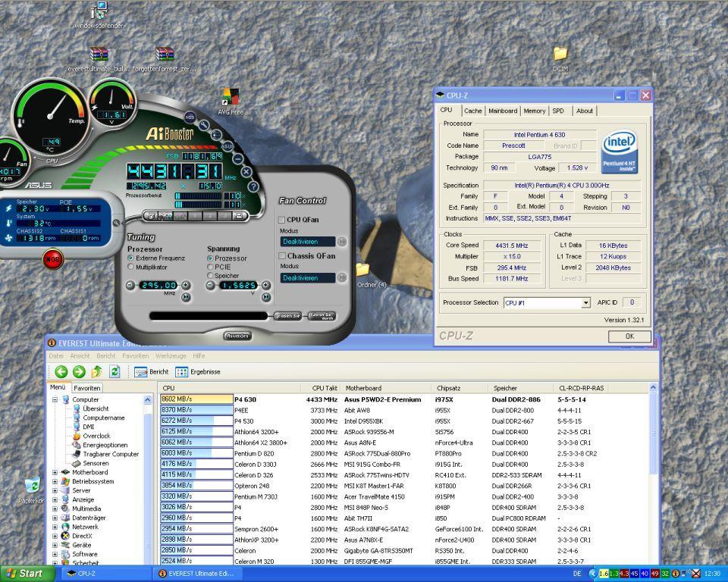Viewport: 728px width, 582px height.
Task: Select Prozessor radio under Spannung
Action: (210, 258)
